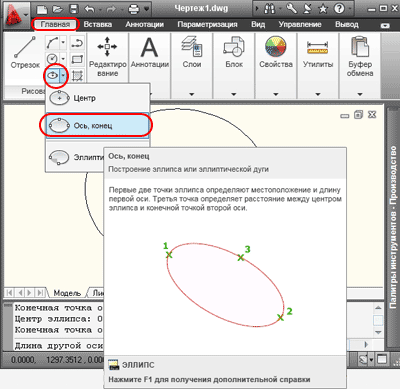Image resolution: width=400 pixels, height=389 pixels.
Task: Expand the Буфер обмена panel dropdown arrow
Action: 360,94
